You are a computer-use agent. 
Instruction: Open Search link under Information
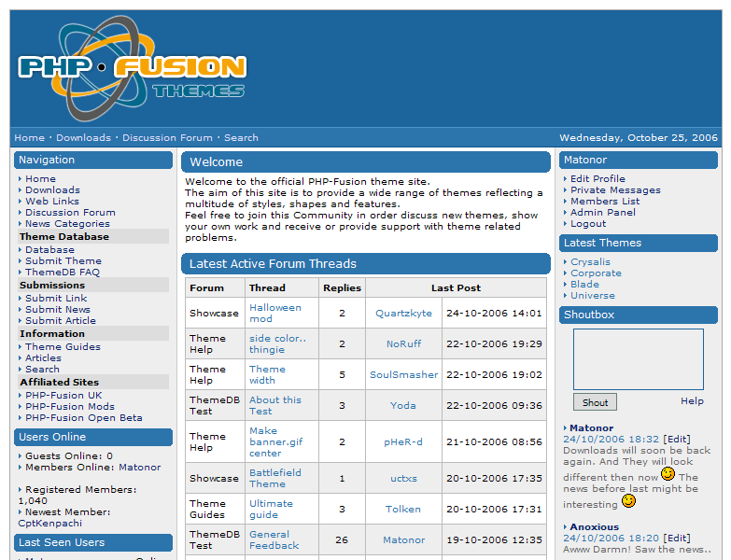click(42, 369)
